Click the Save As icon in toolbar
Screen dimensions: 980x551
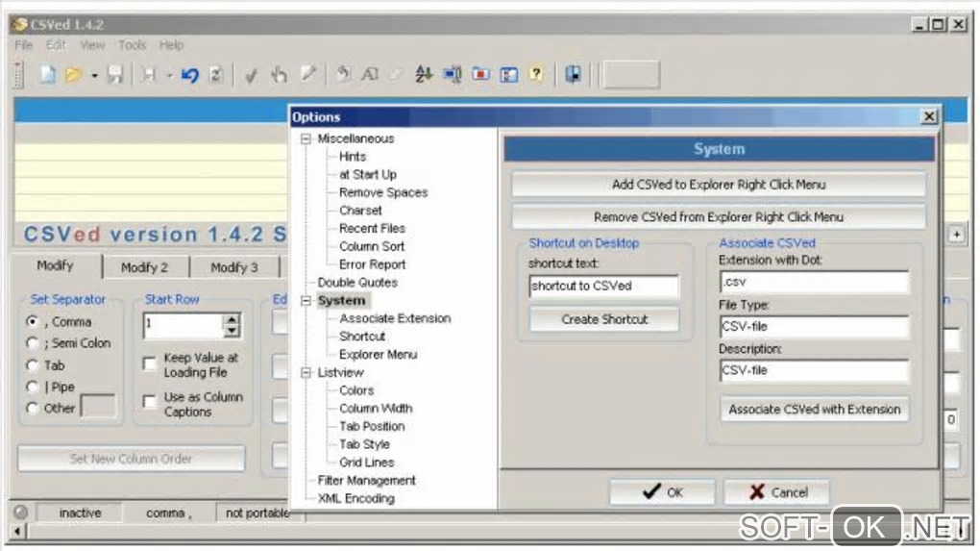click(x=149, y=75)
